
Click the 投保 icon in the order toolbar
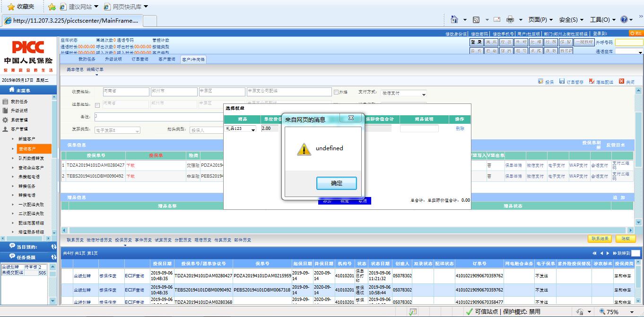click(x=540, y=82)
